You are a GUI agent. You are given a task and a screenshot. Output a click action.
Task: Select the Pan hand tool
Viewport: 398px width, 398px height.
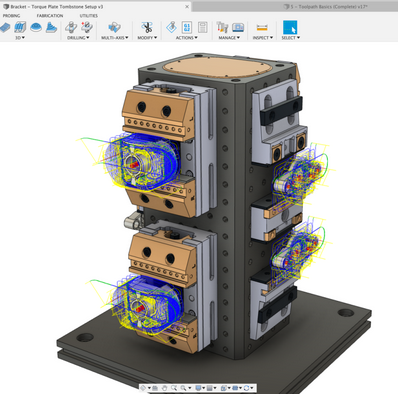tap(164, 388)
